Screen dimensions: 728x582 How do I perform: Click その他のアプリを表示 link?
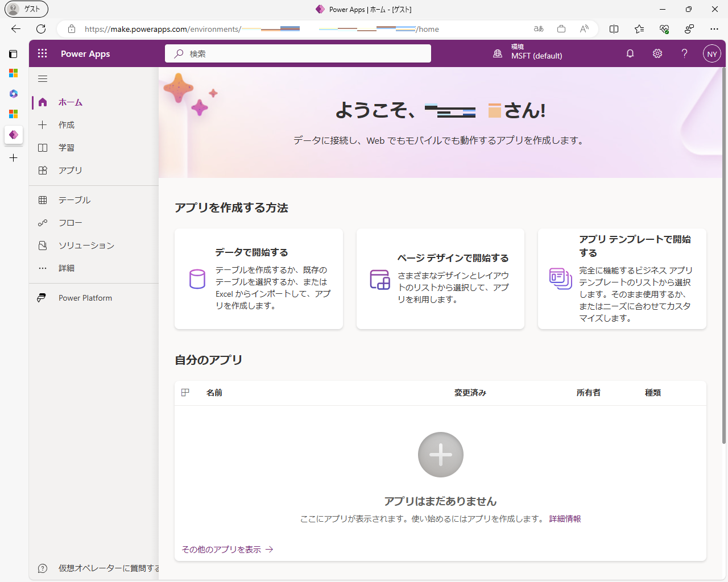coord(227,550)
